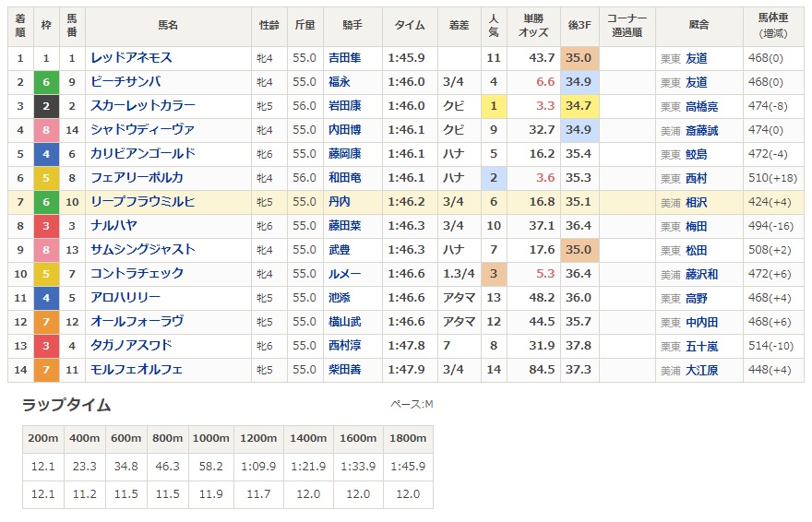
Task: Click the タイム column header
Action: [x=410, y=25]
